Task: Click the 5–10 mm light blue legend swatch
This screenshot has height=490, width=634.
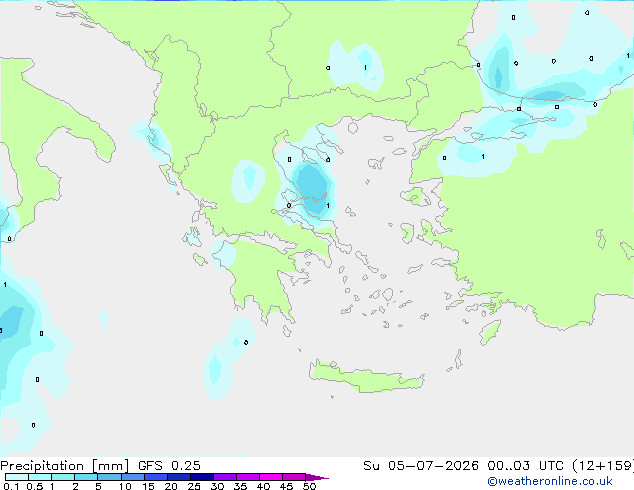Action: point(109,477)
